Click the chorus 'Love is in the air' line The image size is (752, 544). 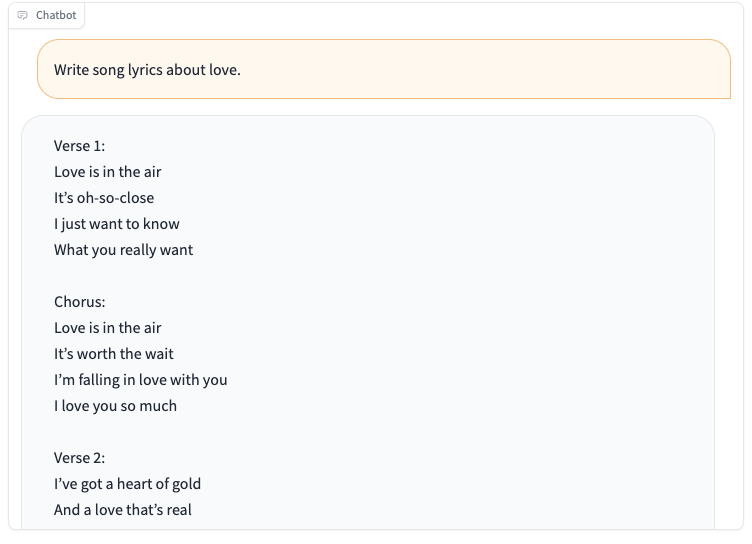(107, 328)
